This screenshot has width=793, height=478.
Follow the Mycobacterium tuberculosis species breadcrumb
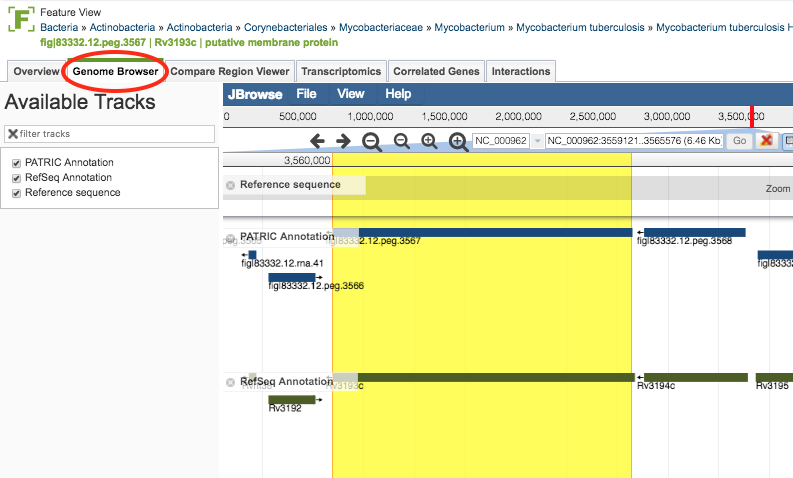[x=580, y=27]
